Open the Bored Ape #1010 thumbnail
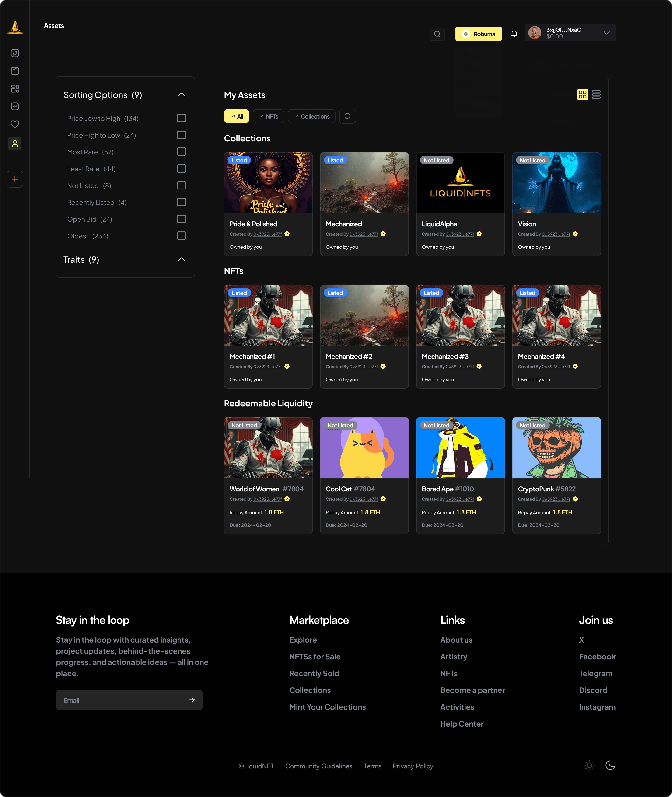The height and width of the screenshot is (797, 672). click(461, 448)
